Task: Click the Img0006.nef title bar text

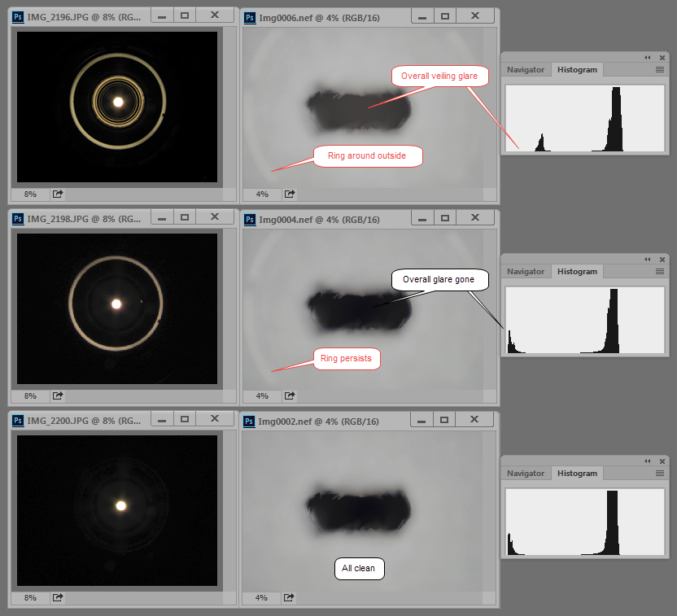Action: point(319,18)
